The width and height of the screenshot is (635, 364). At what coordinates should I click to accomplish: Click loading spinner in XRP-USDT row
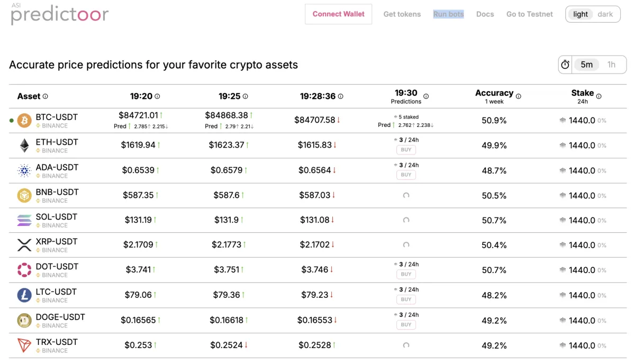point(406,245)
